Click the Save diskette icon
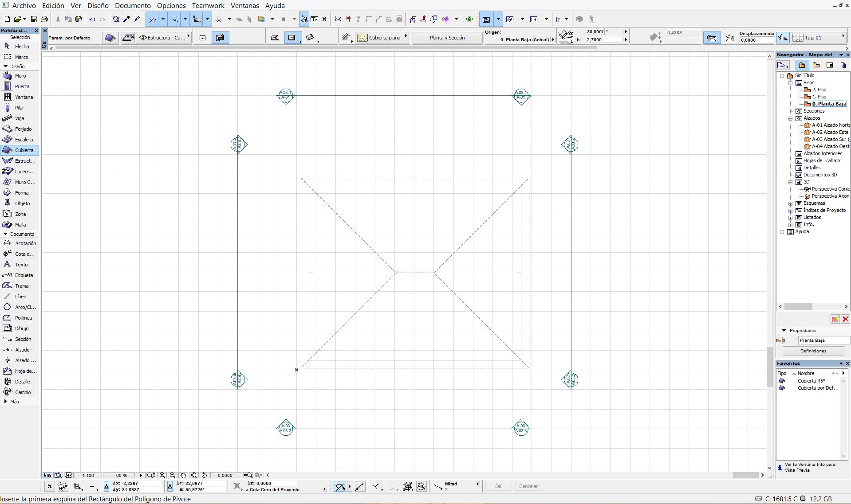This screenshot has height=504, width=851. coord(34,19)
